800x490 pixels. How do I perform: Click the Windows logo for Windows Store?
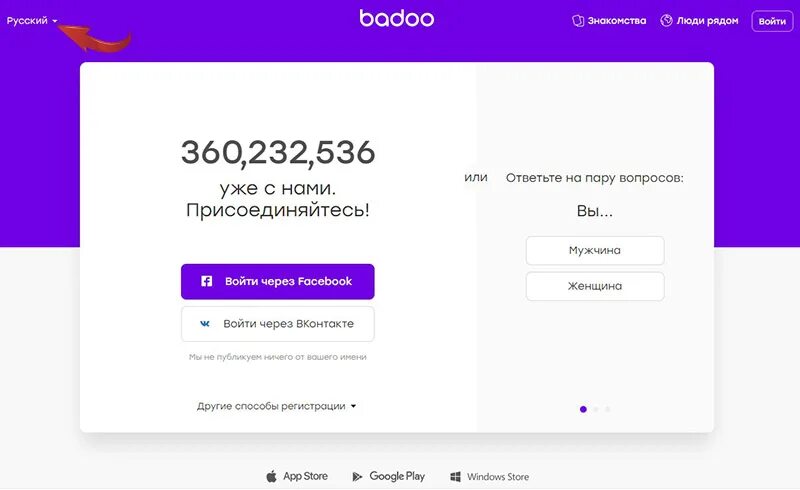click(x=456, y=477)
